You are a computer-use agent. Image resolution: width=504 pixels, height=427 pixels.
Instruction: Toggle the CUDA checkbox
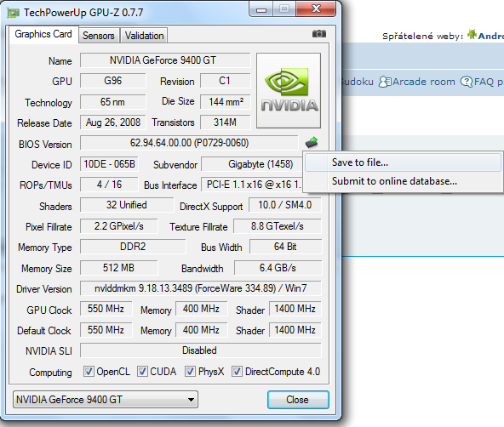142,372
